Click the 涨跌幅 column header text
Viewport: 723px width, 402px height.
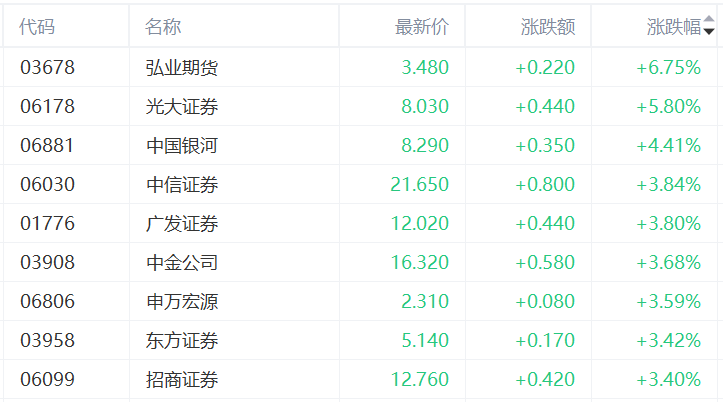click(674, 27)
